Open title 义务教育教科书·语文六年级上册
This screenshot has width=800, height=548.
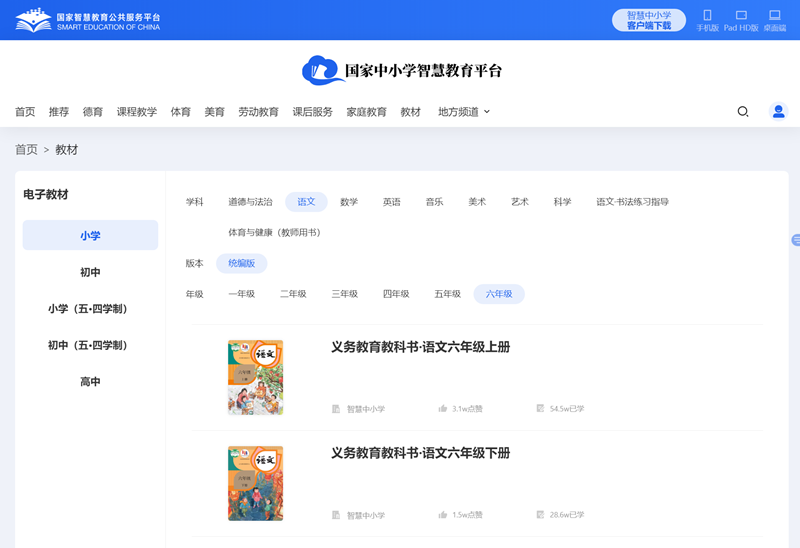click(420, 347)
